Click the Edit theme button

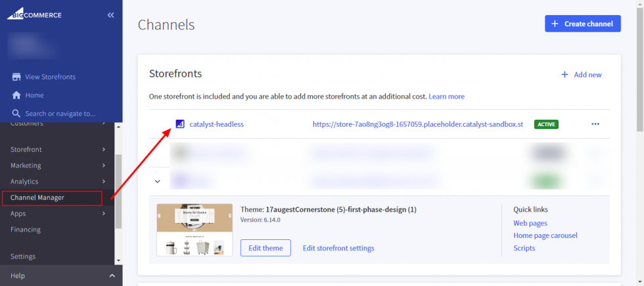coord(265,248)
